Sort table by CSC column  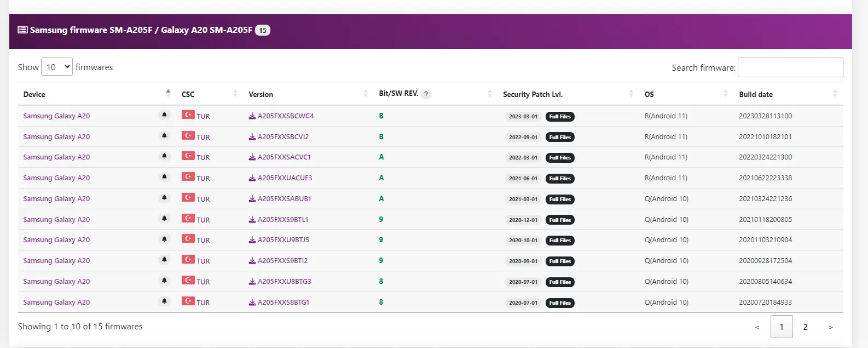point(210,94)
